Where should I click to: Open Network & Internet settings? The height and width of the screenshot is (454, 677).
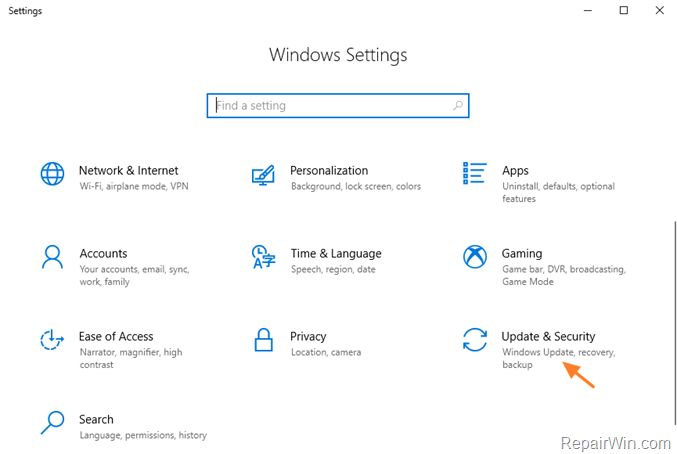tap(128, 170)
